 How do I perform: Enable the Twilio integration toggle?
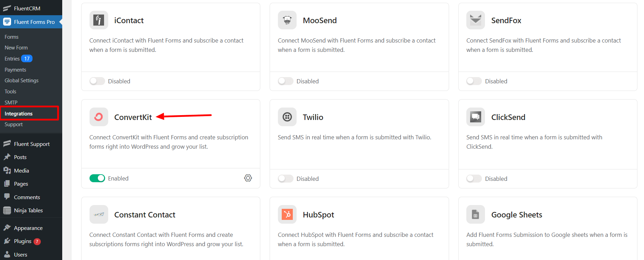pos(286,178)
